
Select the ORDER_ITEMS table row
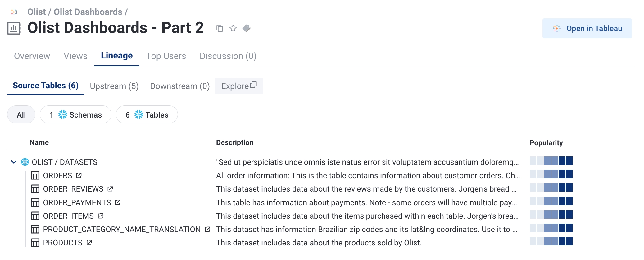[68, 216]
